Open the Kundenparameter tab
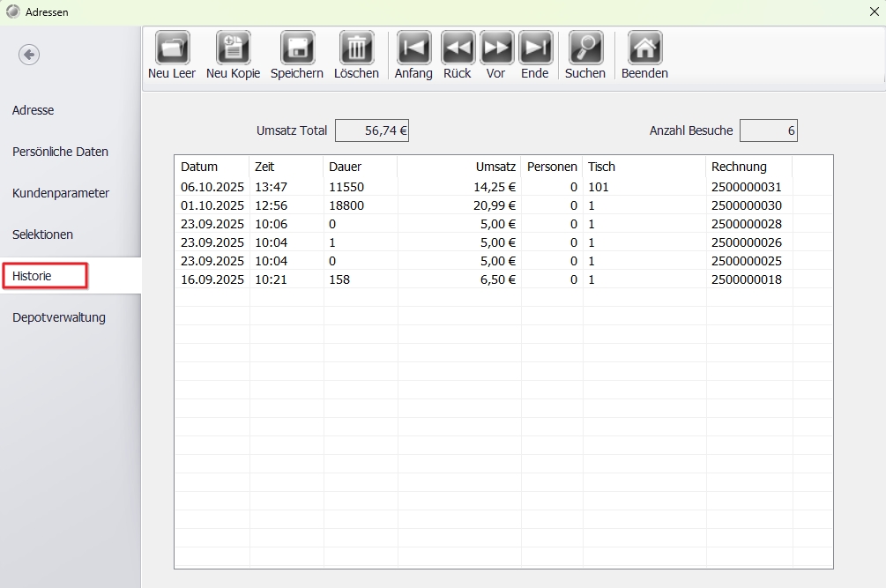886x588 pixels. coord(61,193)
